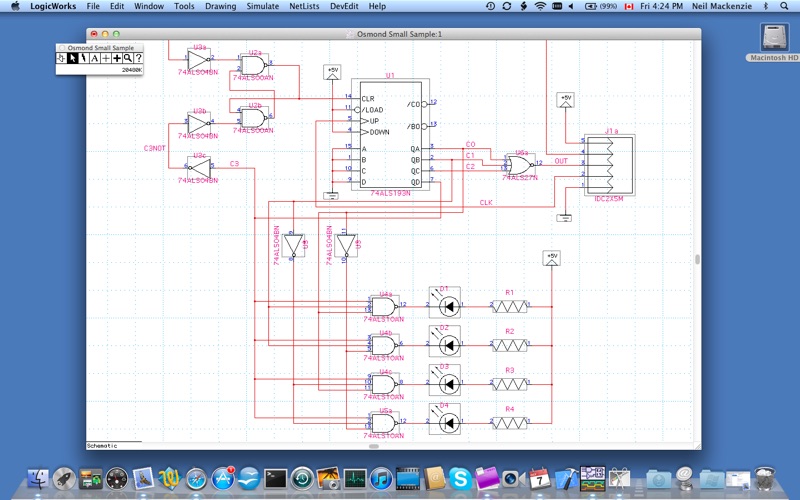Open the Tools menu
The height and width of the screenshot is (500, 800).
click(184, 6)
